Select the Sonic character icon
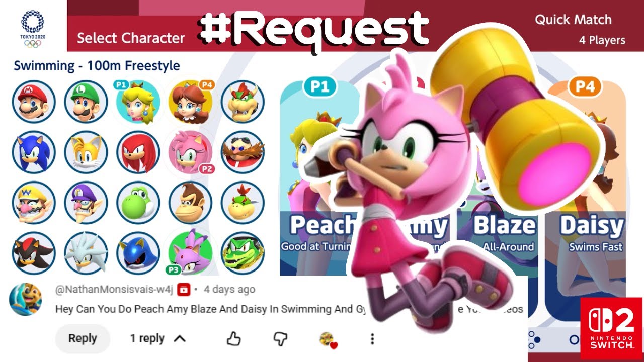Image resolution: width=644 pixels, height=362 pixels. click(x=34, y=152)
